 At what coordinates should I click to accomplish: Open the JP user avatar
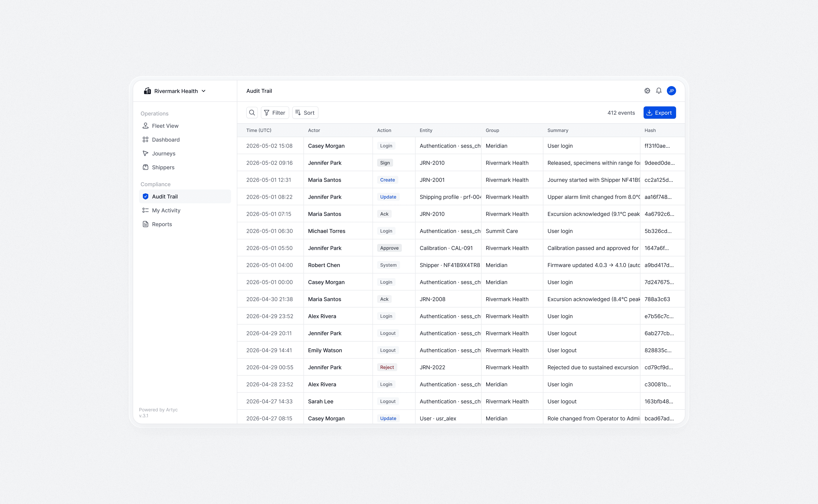coord(671,91)
